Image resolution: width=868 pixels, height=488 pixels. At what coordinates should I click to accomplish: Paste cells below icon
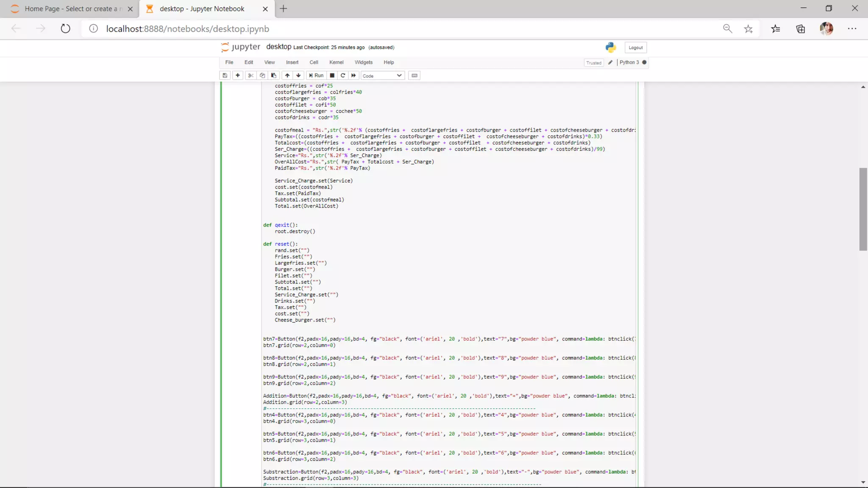(274, 75)
